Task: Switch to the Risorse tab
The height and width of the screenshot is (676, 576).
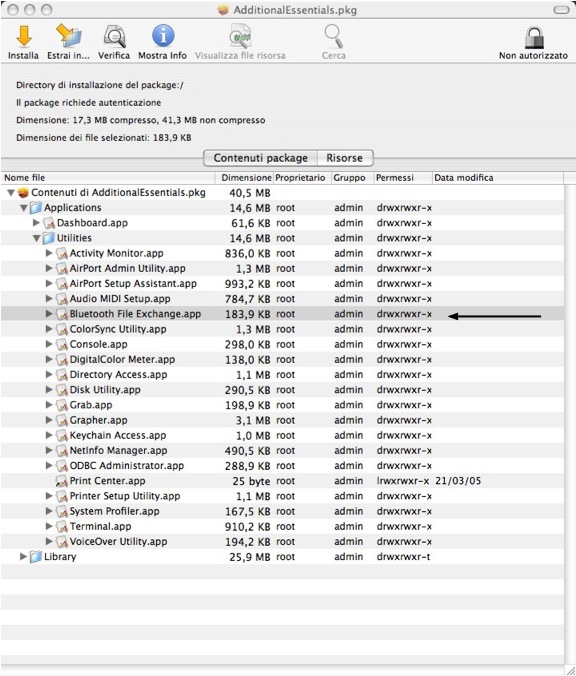Action: point(344,158)
